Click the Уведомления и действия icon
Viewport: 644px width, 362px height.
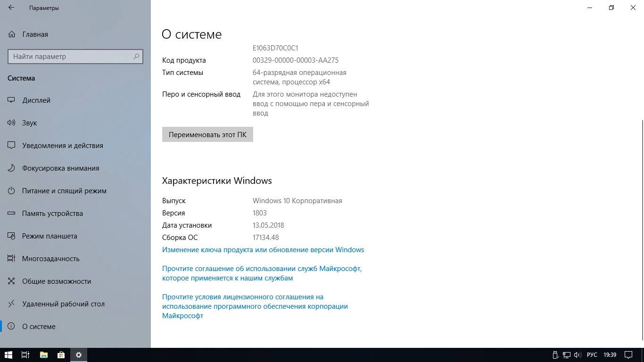click(x=12, y=146)
